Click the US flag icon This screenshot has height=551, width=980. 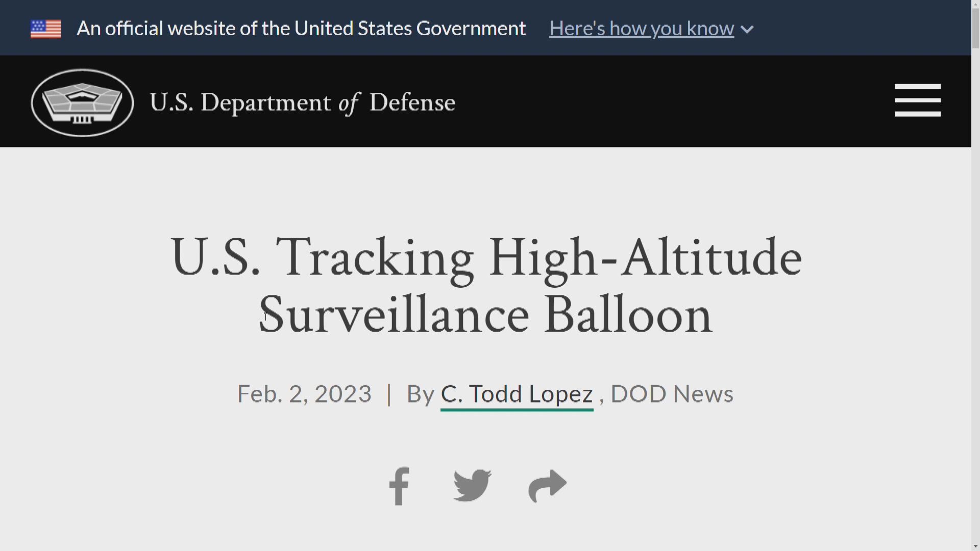[x=46, y=29]
